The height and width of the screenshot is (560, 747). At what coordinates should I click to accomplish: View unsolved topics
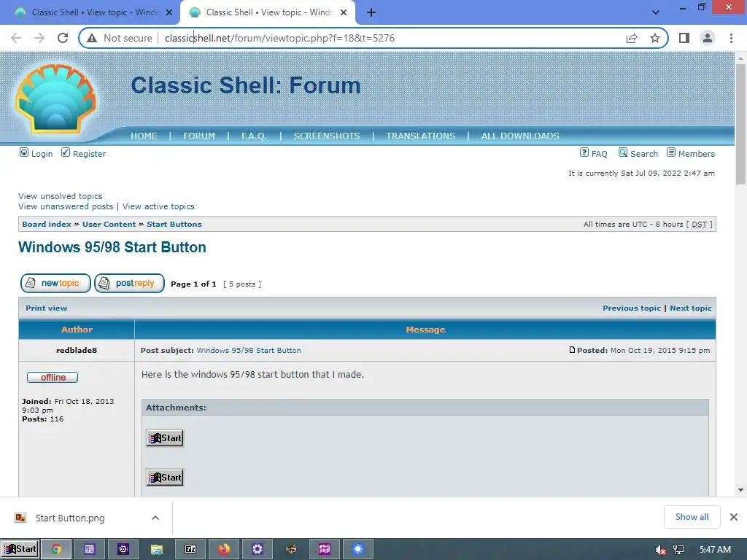pos(60,196)
